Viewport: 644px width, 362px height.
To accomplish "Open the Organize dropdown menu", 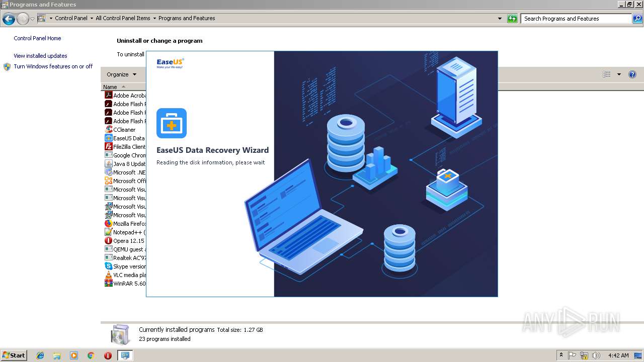I will pos(121,74).
